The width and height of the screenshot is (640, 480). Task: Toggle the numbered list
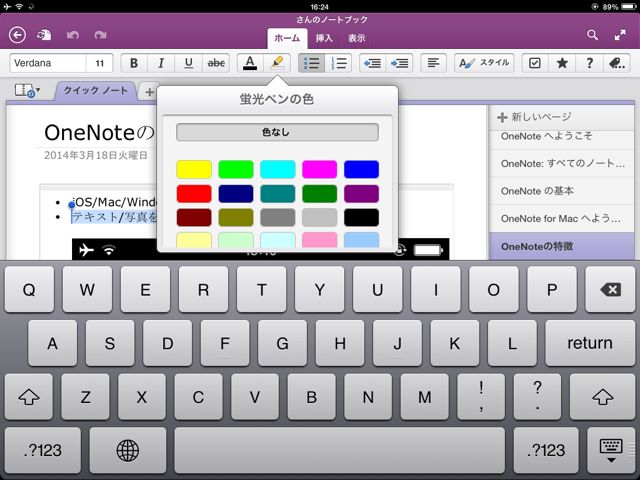pyautogui.click(x=339, y=63)
